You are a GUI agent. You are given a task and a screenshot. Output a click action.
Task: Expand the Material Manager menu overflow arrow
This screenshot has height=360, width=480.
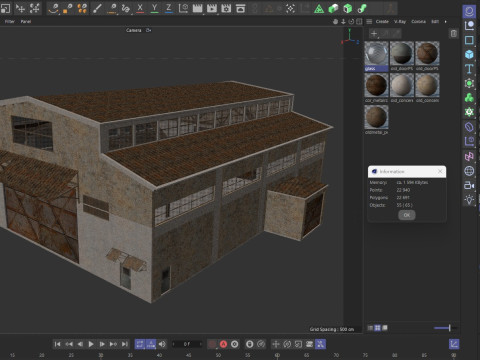(445, 21)
